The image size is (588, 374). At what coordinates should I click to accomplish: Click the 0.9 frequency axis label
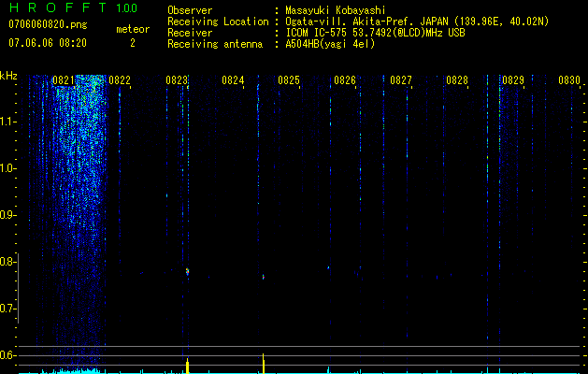[x=7, y=215]
